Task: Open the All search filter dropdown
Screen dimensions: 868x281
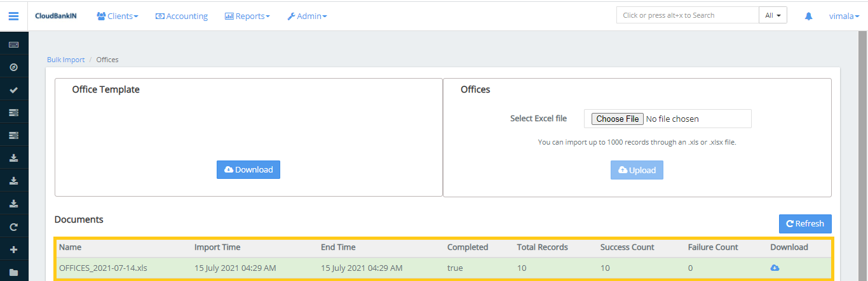Action: (x=773, y=15)
